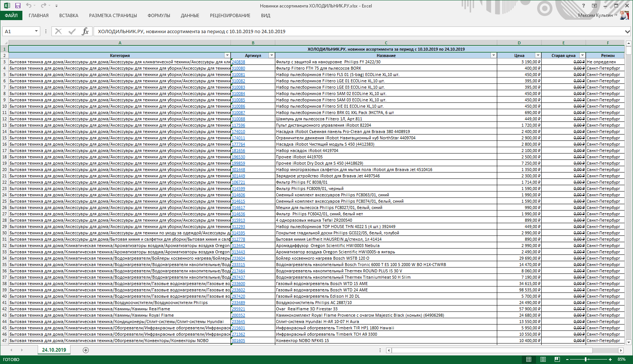Open the Цена column filter dropdown
Image resolution: width=633 pixels, height=364 pixels.
[538, 56]
